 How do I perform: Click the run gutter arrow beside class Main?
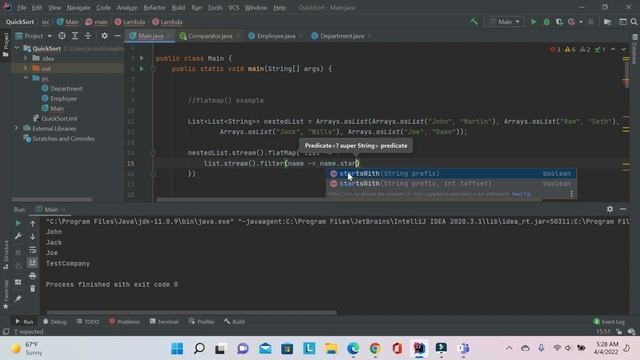coord(142,58)
